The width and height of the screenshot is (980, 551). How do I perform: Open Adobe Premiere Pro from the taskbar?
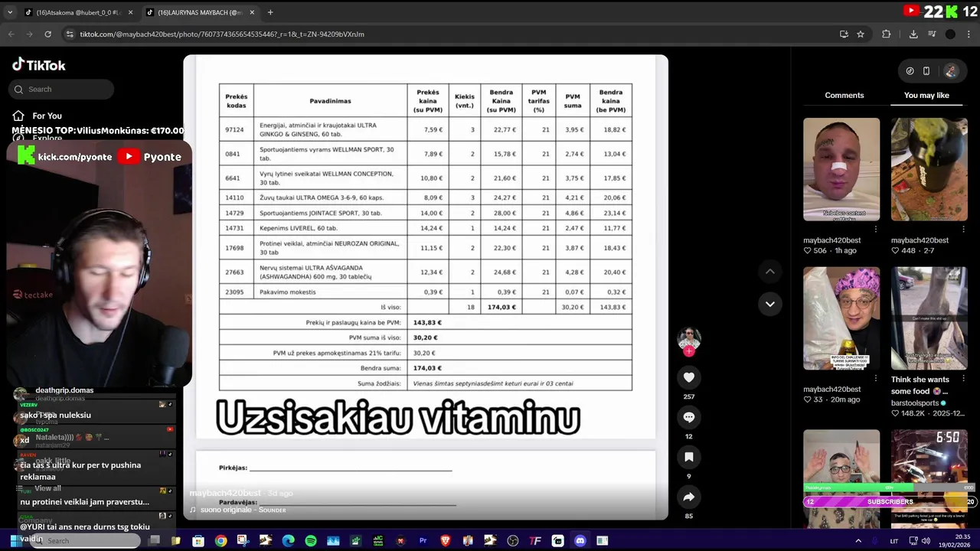pyautogui.click(x=423, y=541)
